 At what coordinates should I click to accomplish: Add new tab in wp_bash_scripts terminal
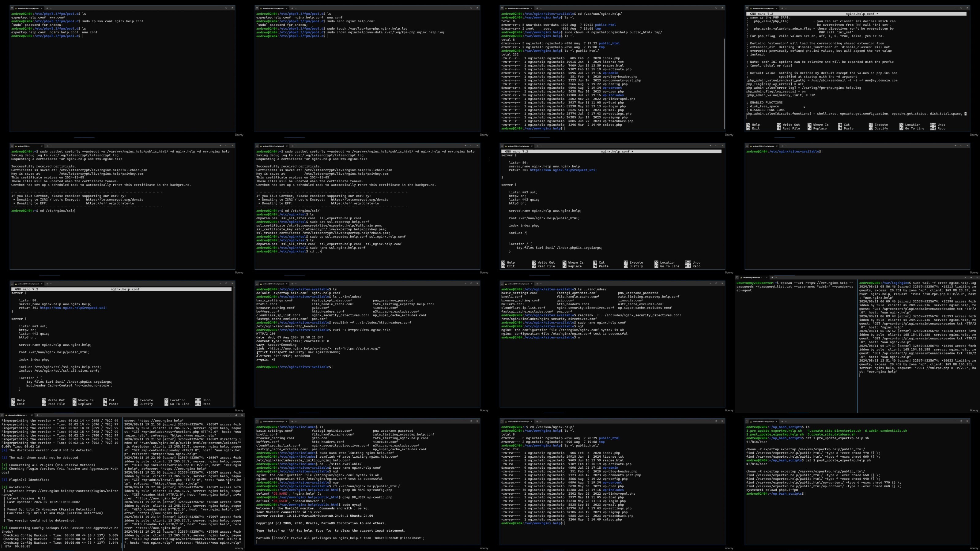pyautogui.click(x=782, y=421)
